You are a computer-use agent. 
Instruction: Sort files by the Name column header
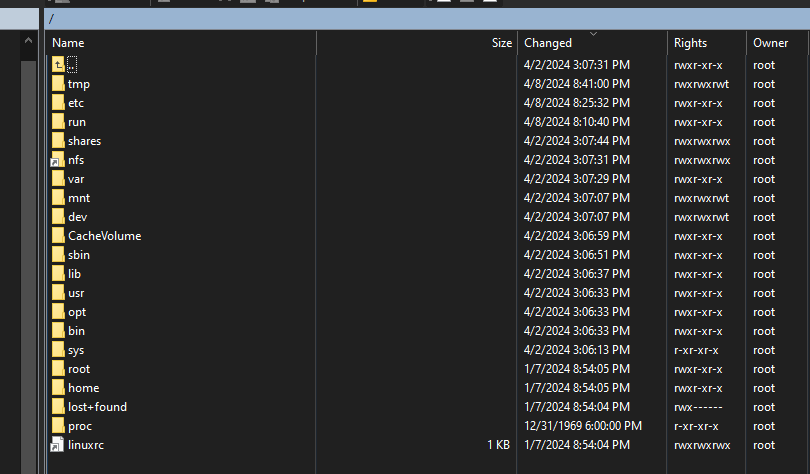coord(181,43)
